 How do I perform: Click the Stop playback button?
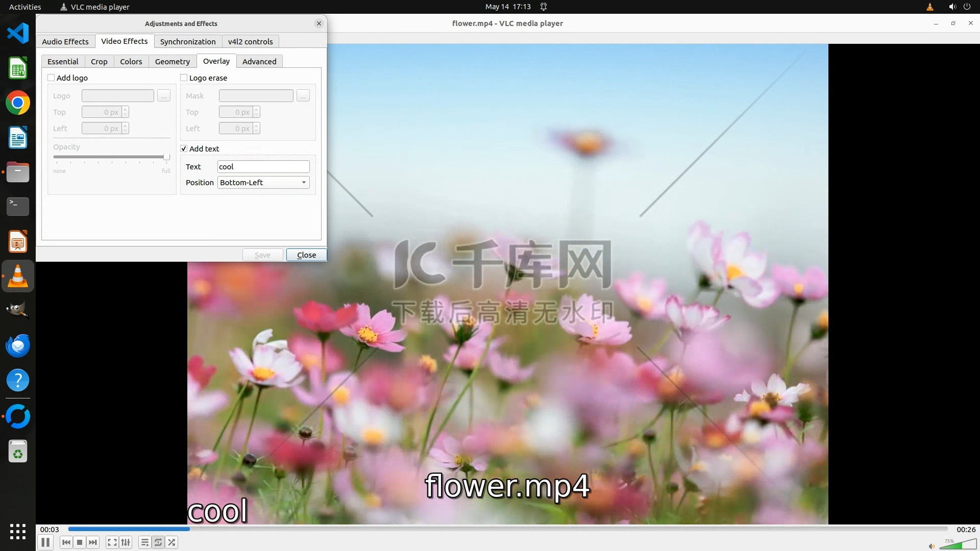80,542
